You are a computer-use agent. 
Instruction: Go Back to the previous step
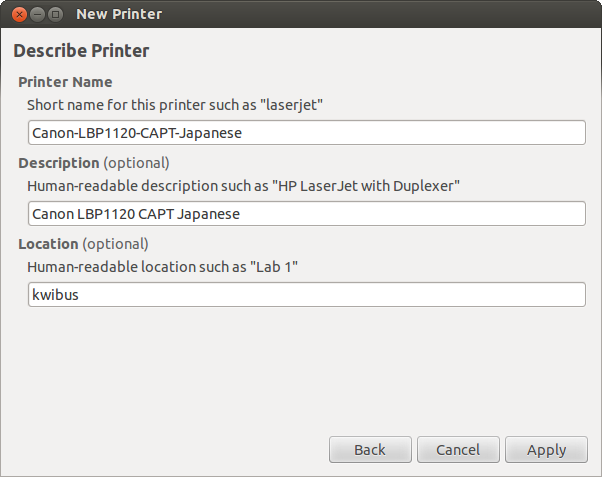coord(370,449)
